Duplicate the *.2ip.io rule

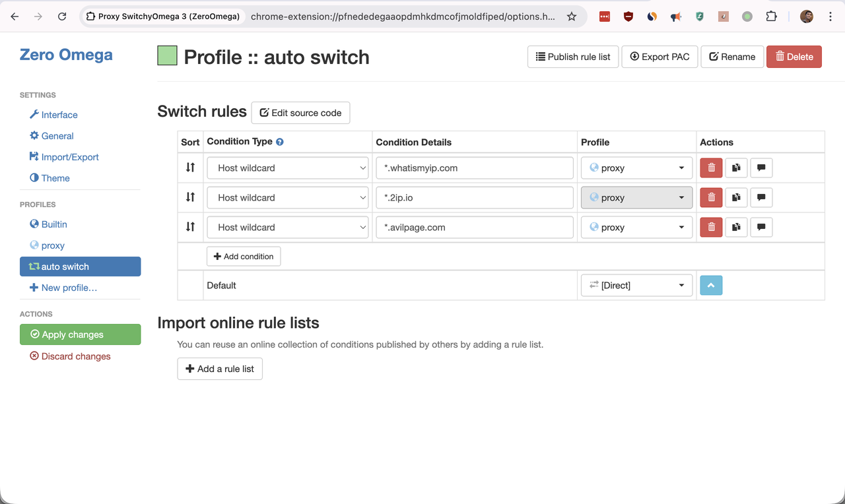click(736, 198)
